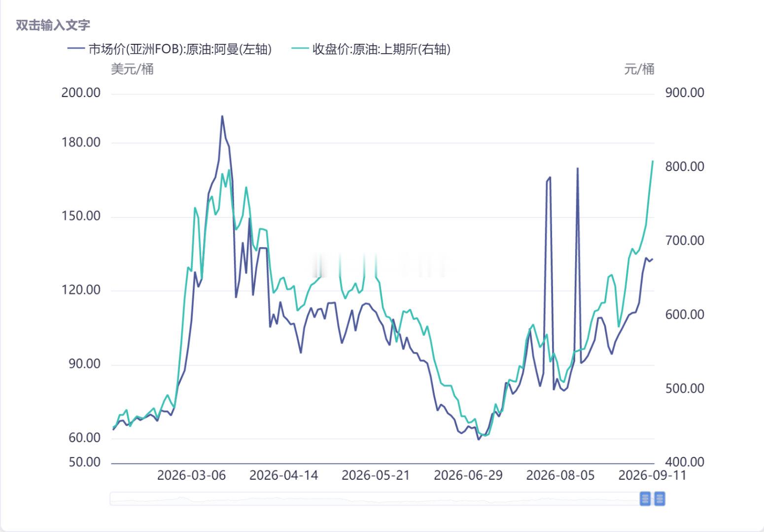Click the left axis value 200.00
The image size is (764, 532).
click(81, 93)
